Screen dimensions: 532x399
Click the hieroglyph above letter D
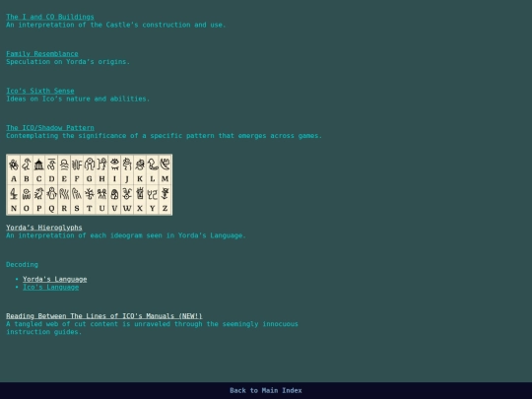pos(51,165)
